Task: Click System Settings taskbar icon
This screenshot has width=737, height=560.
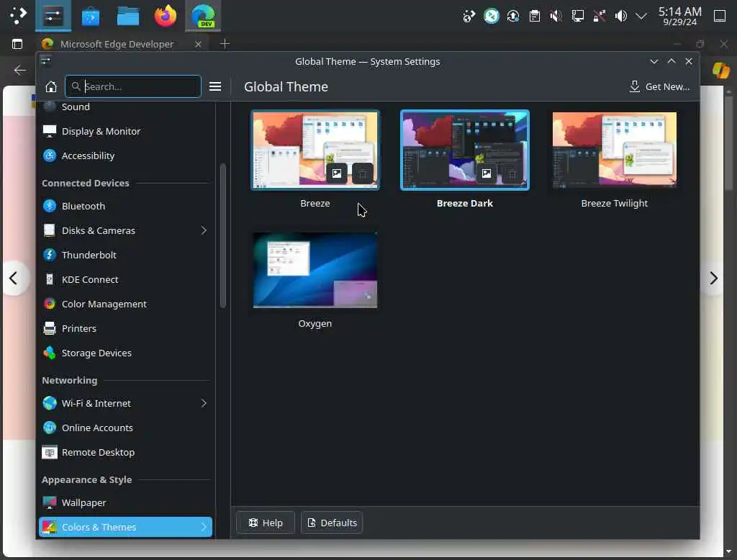Action: point(53,16)
